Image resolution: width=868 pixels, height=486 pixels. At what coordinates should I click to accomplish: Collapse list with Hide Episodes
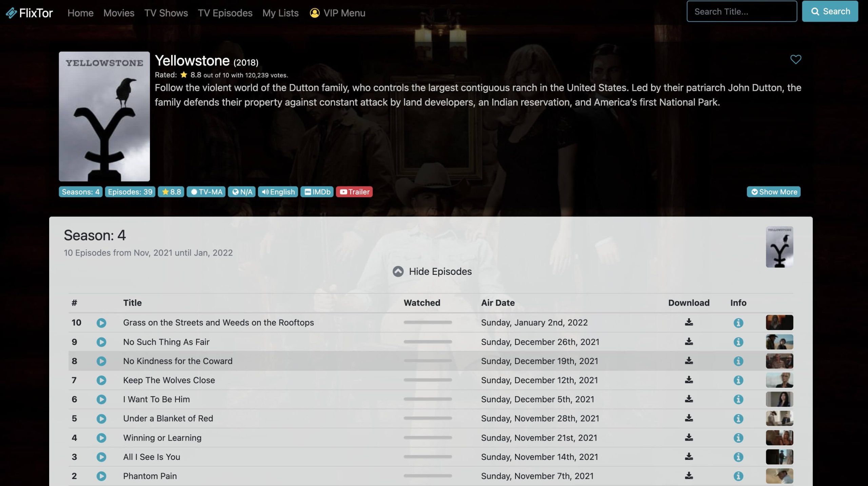pyautogui.click(x=432, y=271)
